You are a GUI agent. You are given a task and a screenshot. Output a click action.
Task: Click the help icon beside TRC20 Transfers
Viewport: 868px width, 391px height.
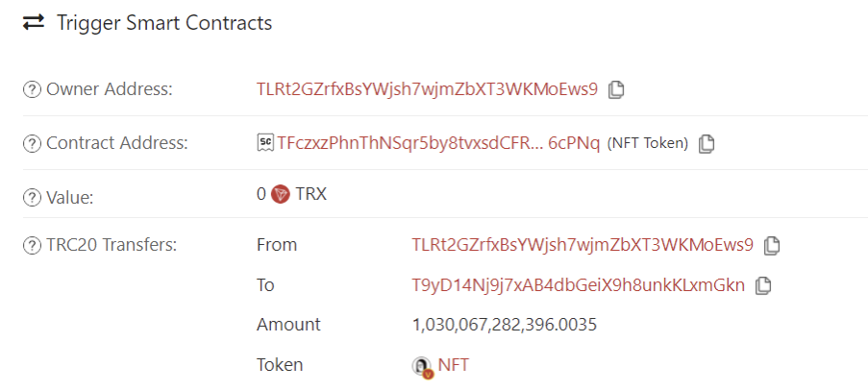click(32, 245)
